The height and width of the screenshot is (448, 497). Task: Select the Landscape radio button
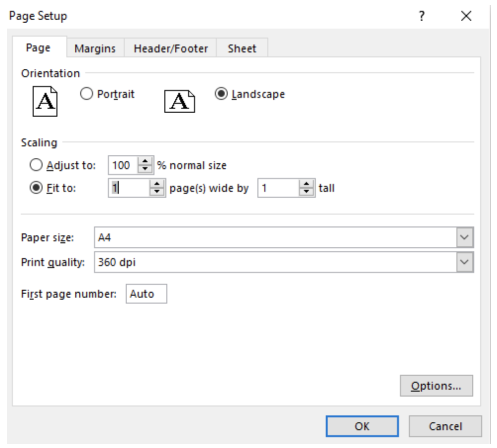[221, 94]
